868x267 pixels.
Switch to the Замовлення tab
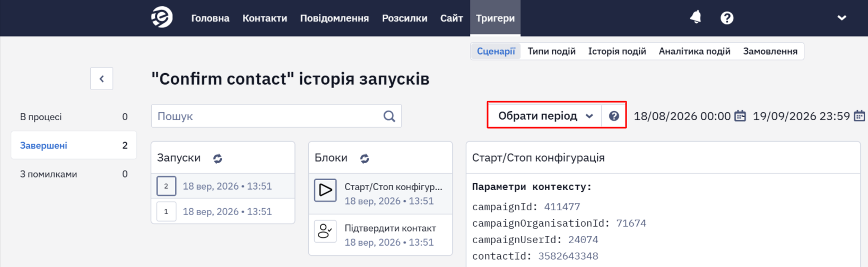click(x=770, y=51)
